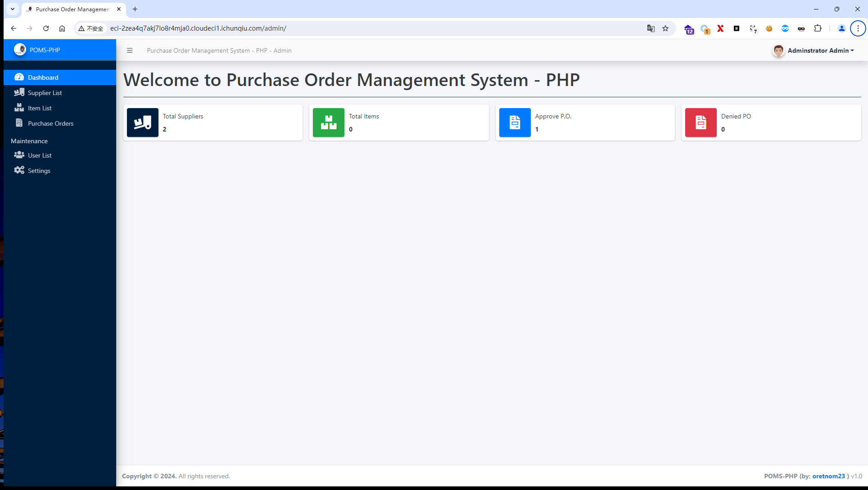Expand Administrator Admin user dropdown
The width and height of the screenshot is (868, 490).
pos(820,50)
